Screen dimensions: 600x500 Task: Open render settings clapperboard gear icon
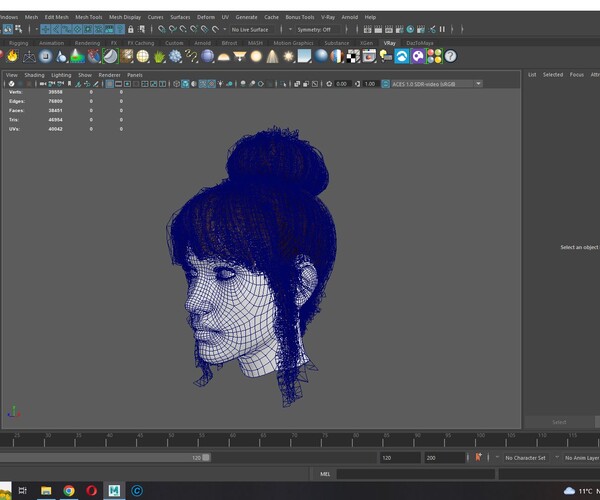click(x=399, y=29)
